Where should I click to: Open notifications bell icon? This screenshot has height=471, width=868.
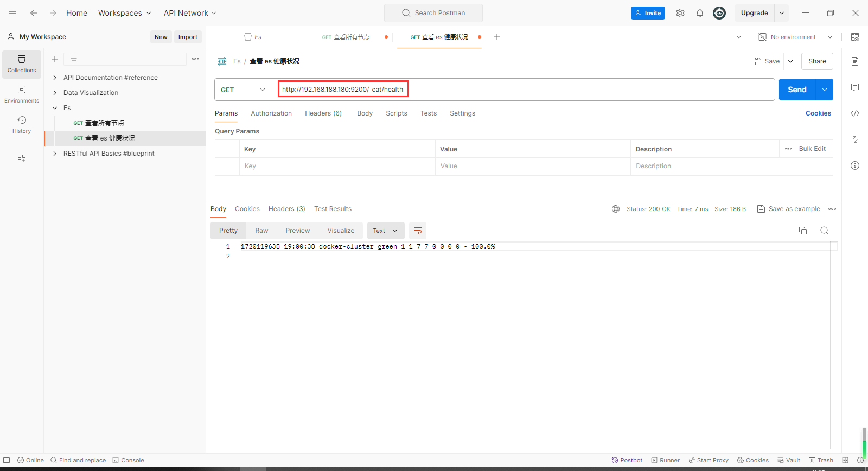(x=700, y=13)
